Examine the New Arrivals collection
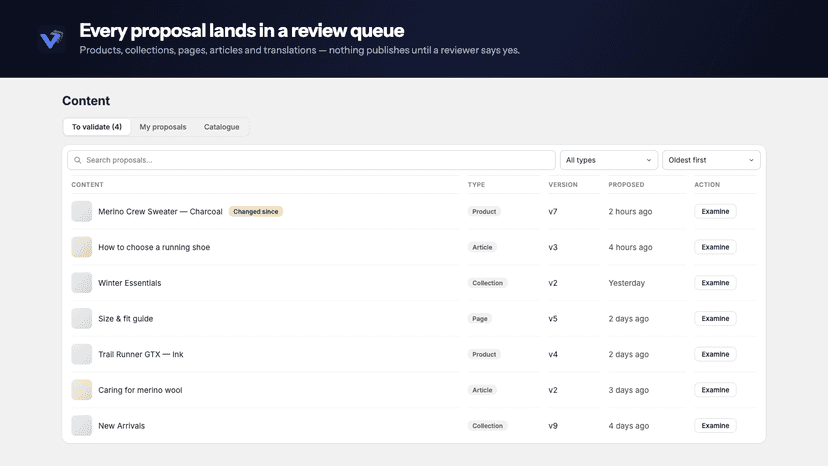Viewport: 828px width, 466px height. [715, 426]
